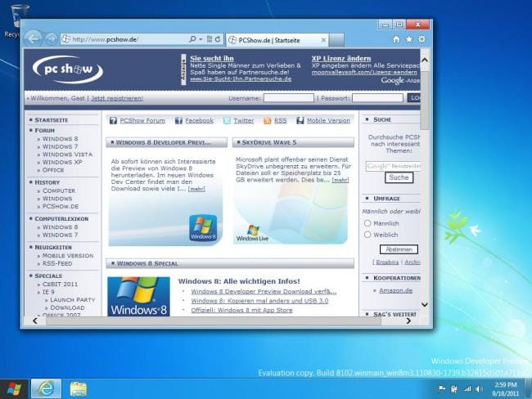532x399 pixels.
Task: Click [mehr] in Windows 8 preview article
Action: [x=196, y=189]
